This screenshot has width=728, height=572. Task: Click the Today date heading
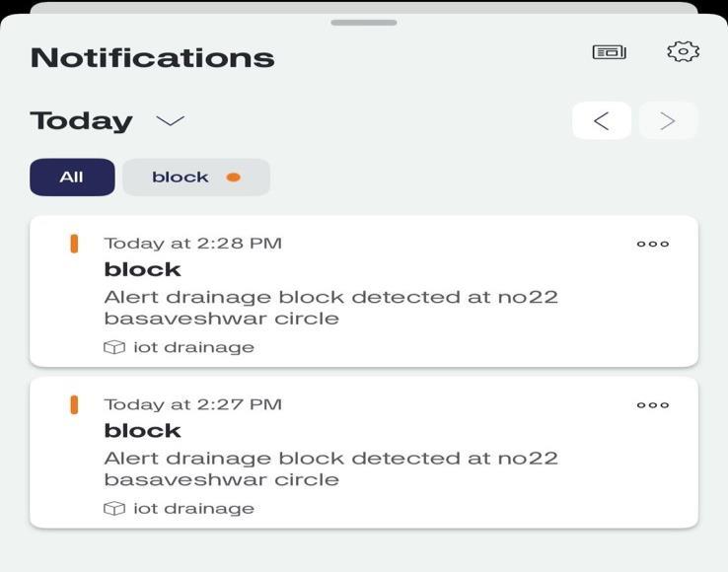tap(82, 121)
